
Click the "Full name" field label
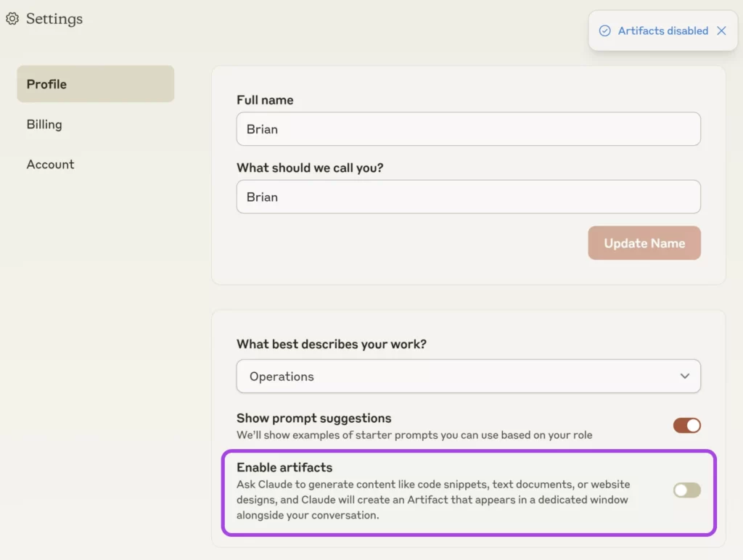(265, 100)
